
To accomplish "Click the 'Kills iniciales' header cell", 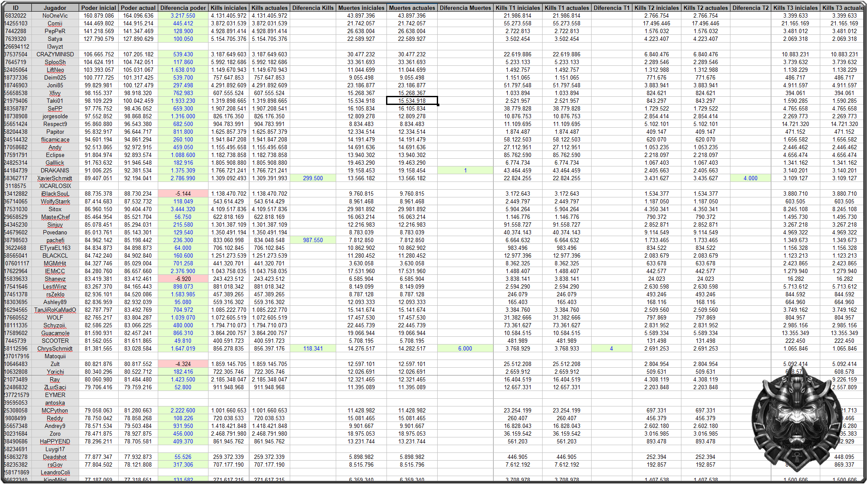I will point(229,8).
